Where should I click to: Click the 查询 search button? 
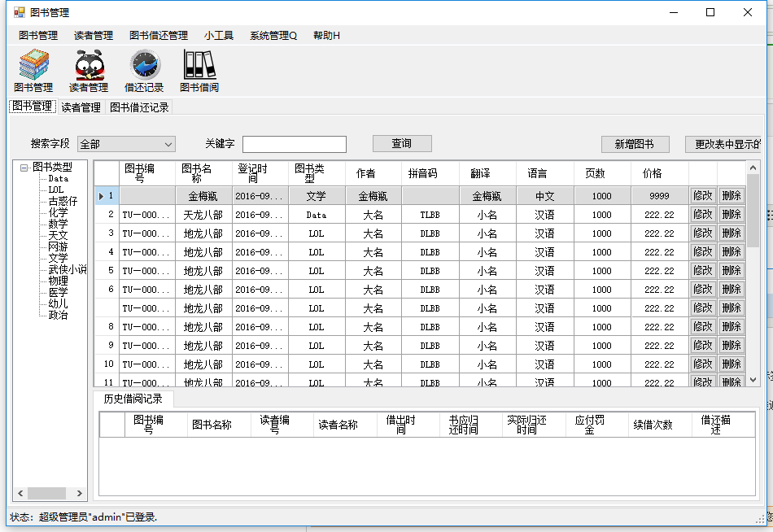click(x=402, y=143)
